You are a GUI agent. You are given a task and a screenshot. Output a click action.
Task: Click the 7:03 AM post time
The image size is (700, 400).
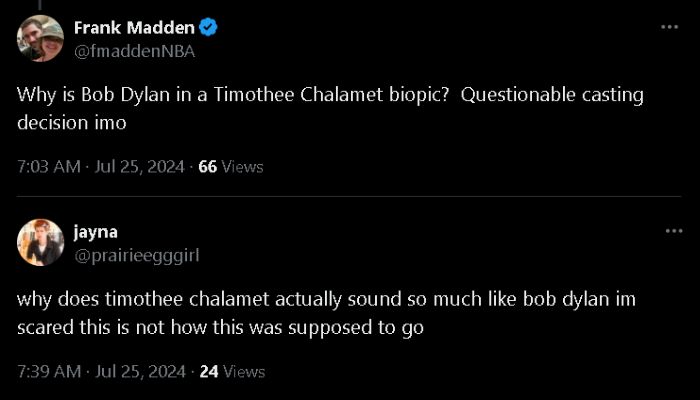(x=48, y=167)
